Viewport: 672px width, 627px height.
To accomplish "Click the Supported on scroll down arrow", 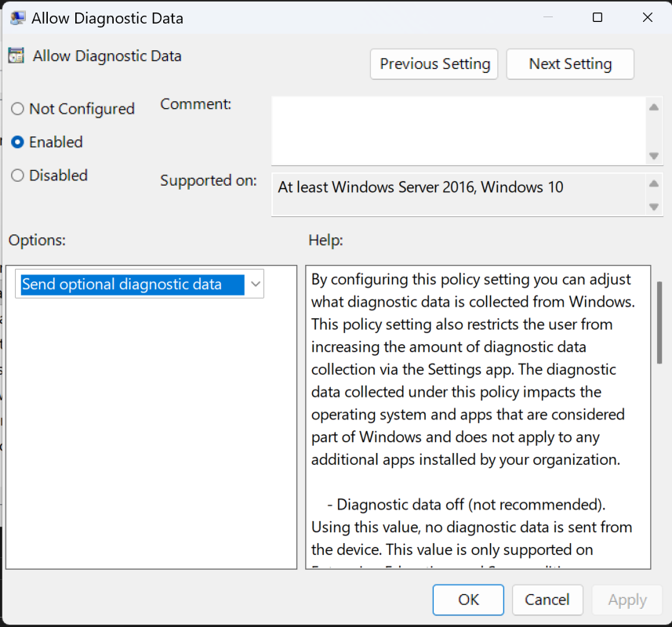I will [654, 207].
